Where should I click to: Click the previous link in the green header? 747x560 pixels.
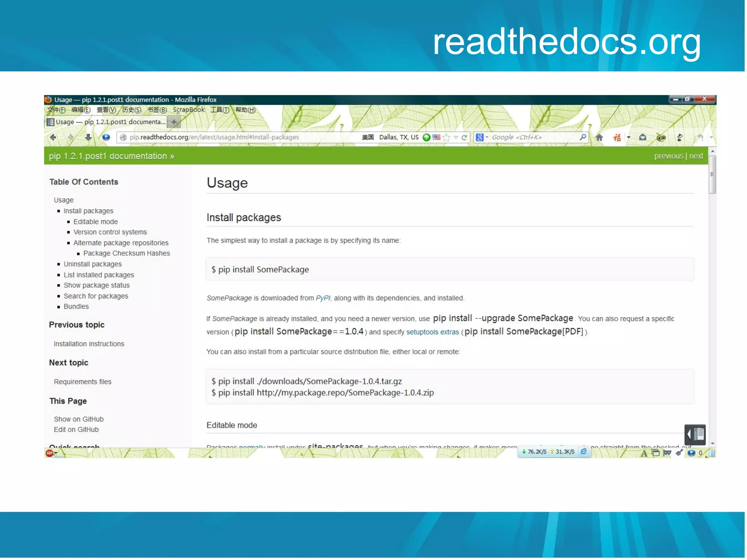click(x=669, y=156)
